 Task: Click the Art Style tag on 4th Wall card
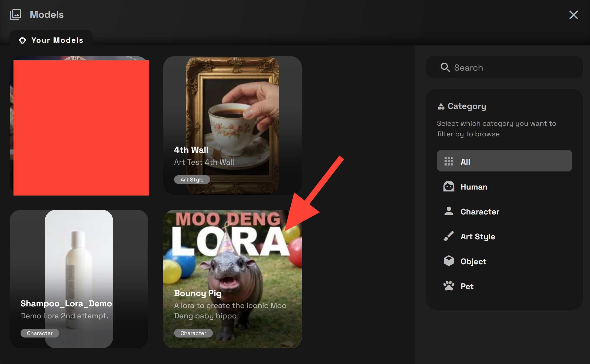(x=192, y=179)
